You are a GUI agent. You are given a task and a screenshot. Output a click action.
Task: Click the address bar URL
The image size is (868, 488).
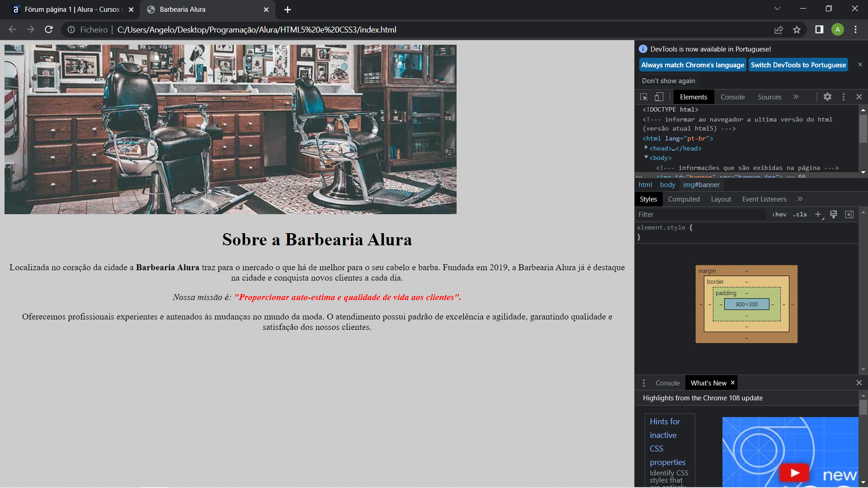257,30
